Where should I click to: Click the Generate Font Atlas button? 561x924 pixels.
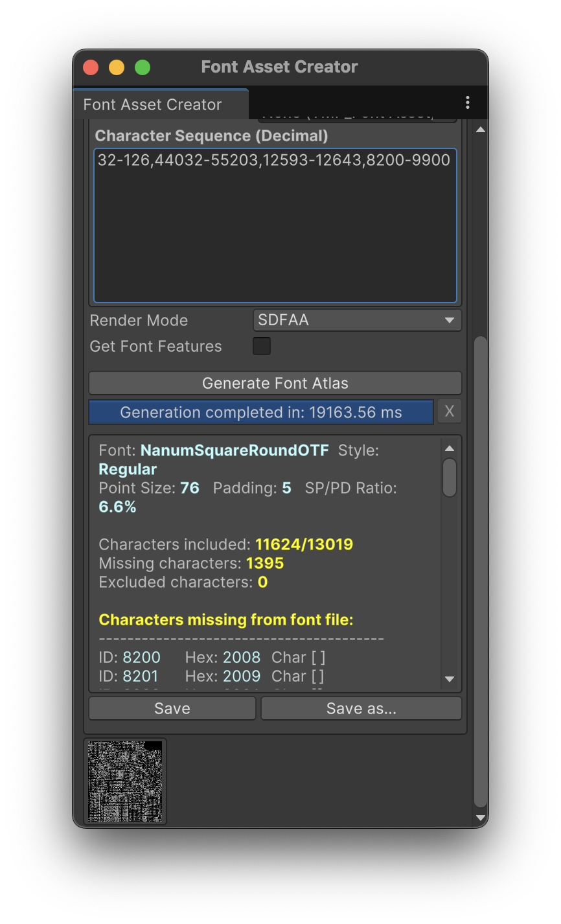coord(275,383)
